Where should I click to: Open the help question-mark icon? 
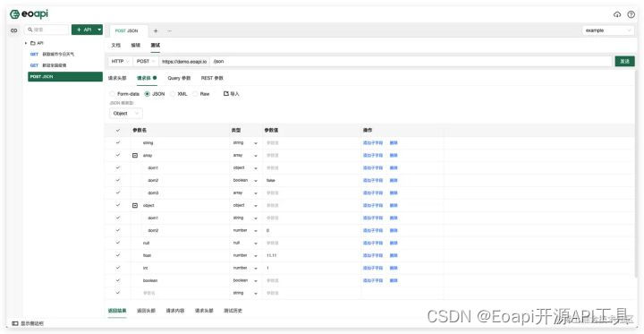[631, 14]
